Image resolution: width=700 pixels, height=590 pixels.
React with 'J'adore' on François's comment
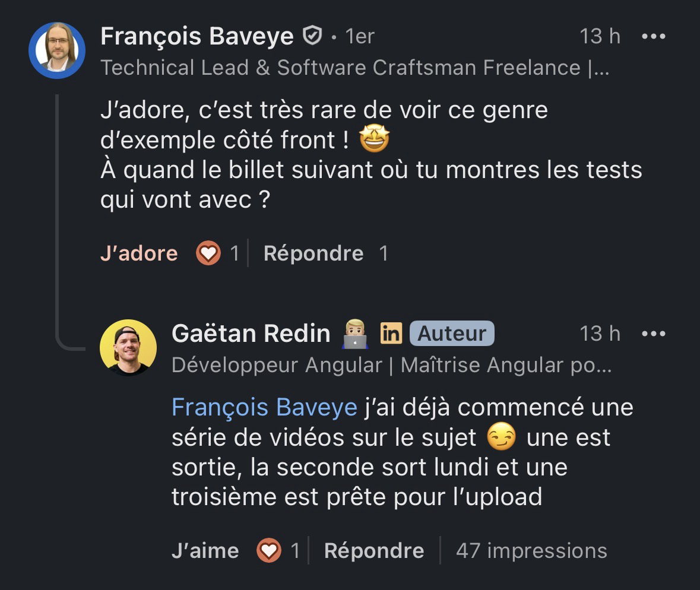139,253
